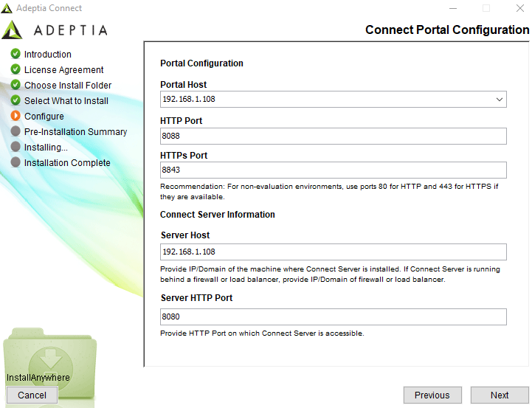Click the large Adeptia triangle logo

12,30
